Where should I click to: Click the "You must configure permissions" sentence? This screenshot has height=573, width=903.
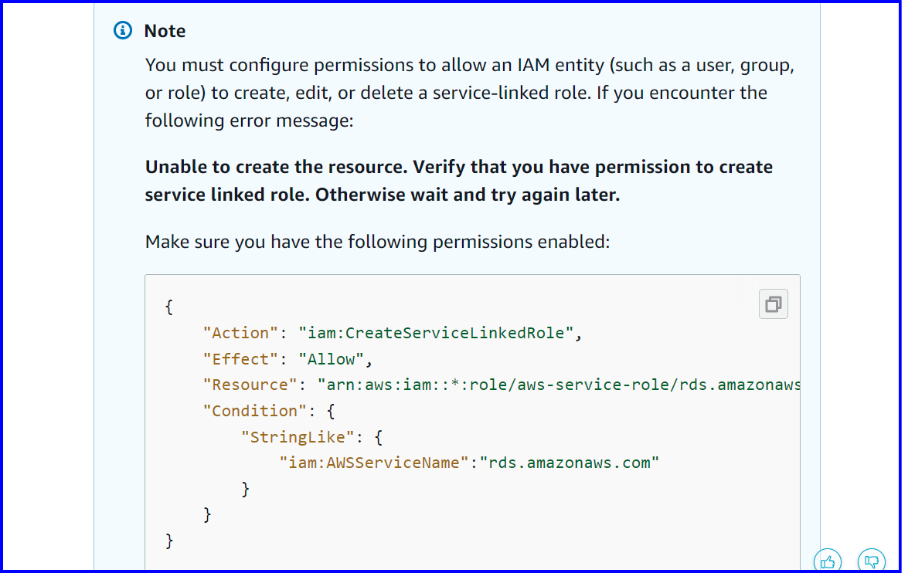click(x=469, y=92)
